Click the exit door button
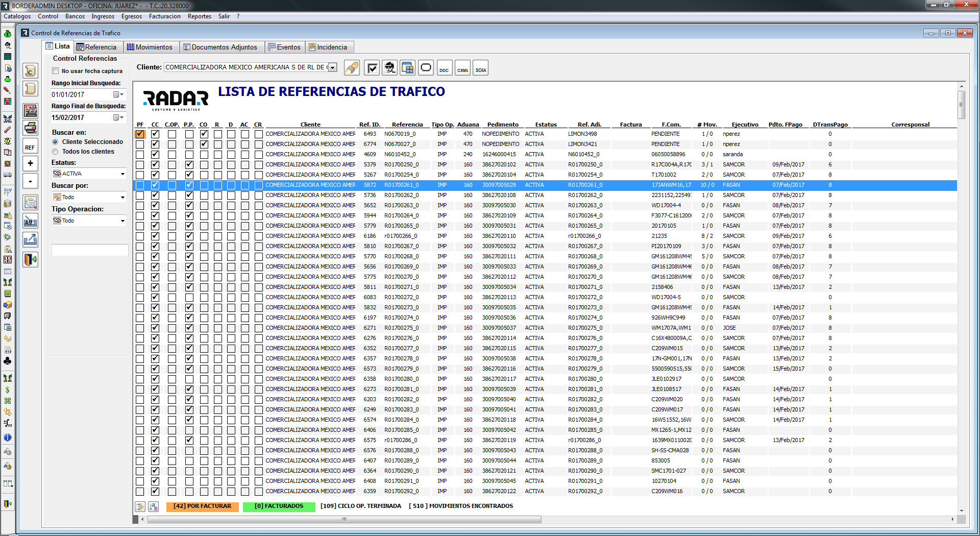 point(31,259)
